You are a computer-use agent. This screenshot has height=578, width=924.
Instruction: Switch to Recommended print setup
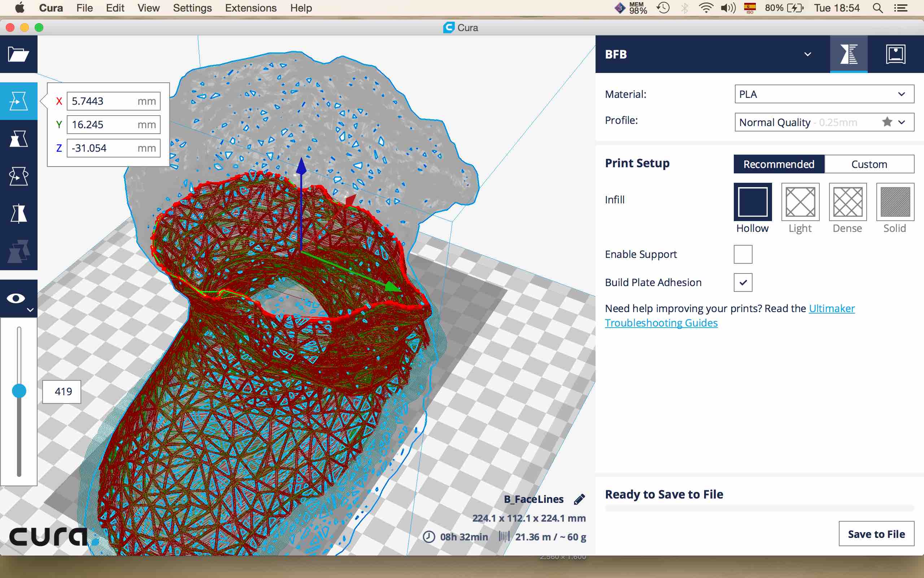[779, 164]
